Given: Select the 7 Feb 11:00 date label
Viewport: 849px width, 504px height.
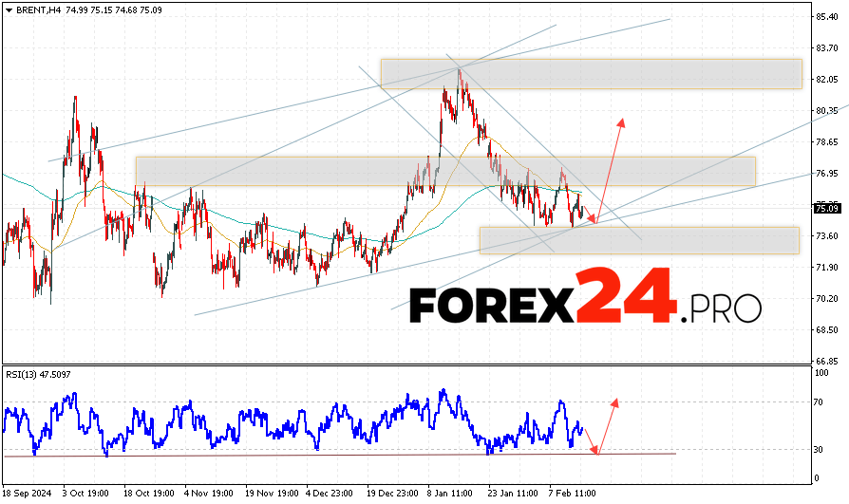Looking at the screenshot, I should (x=570, y=495).
